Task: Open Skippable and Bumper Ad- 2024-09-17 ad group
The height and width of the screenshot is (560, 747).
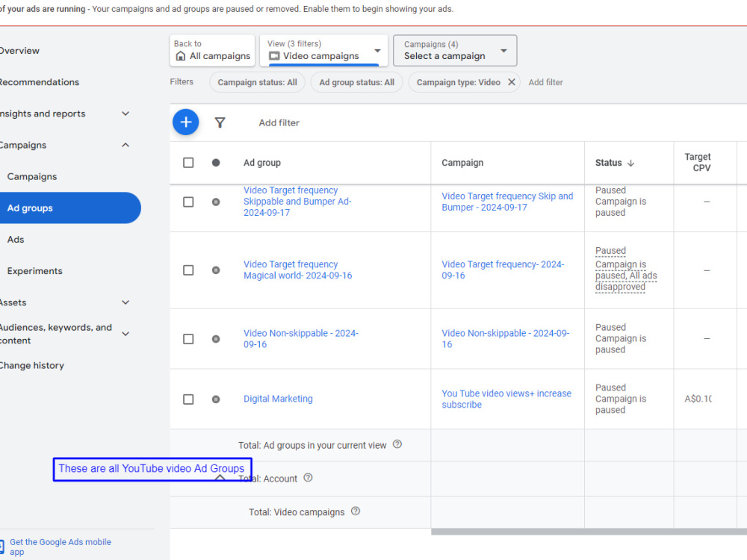Action: pyautogui.click(x=297, y=202)
